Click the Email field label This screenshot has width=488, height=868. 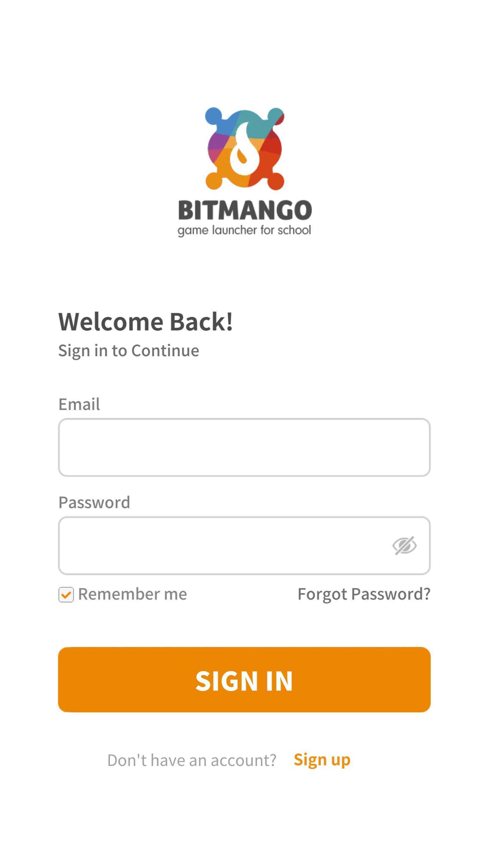(x=79, y=404)
